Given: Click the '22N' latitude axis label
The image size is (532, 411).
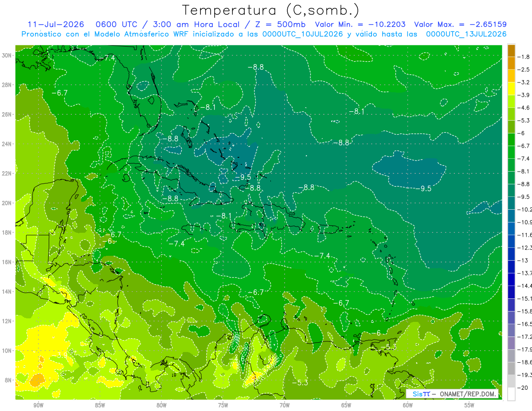Looking at the screenshot, I should coord(7,173).
